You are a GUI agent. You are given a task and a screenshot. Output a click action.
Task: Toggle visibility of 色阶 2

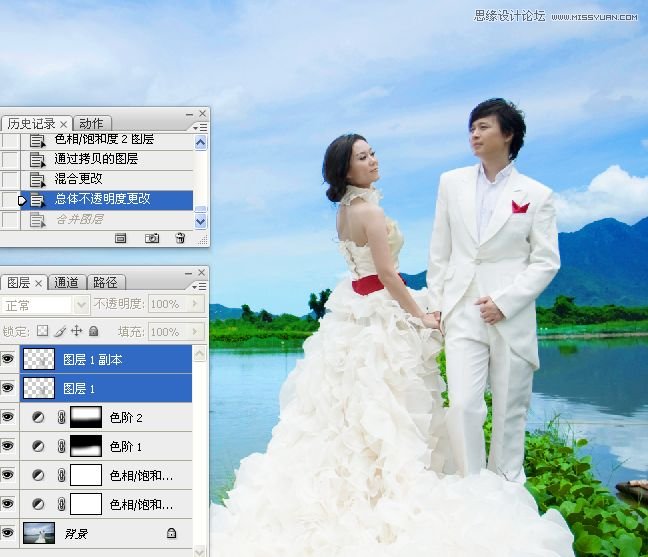tap(8, 417)
